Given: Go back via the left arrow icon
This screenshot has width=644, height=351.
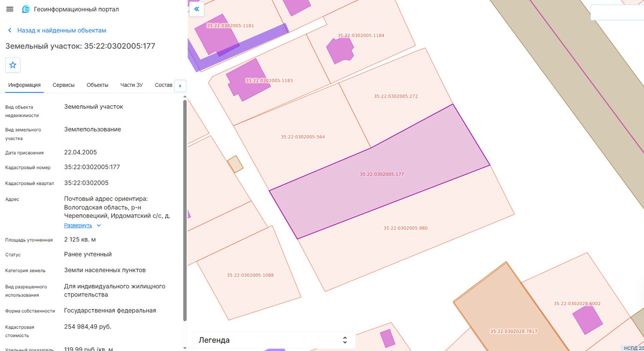Looking at the screenshot, I should click(x=10, y=31).
